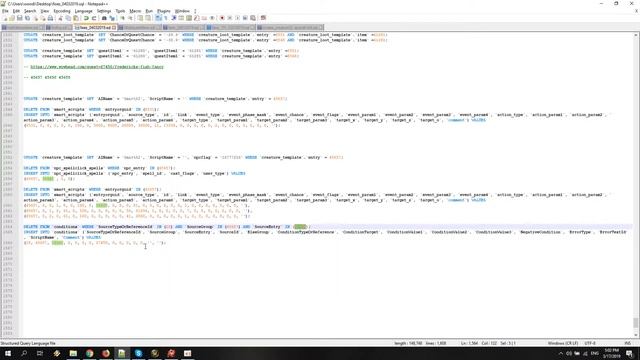Image resolution: width=640 pixels, height=360 pixels.
Task: Open the wowhead.com URL in the comment
Action: point(97,67)
